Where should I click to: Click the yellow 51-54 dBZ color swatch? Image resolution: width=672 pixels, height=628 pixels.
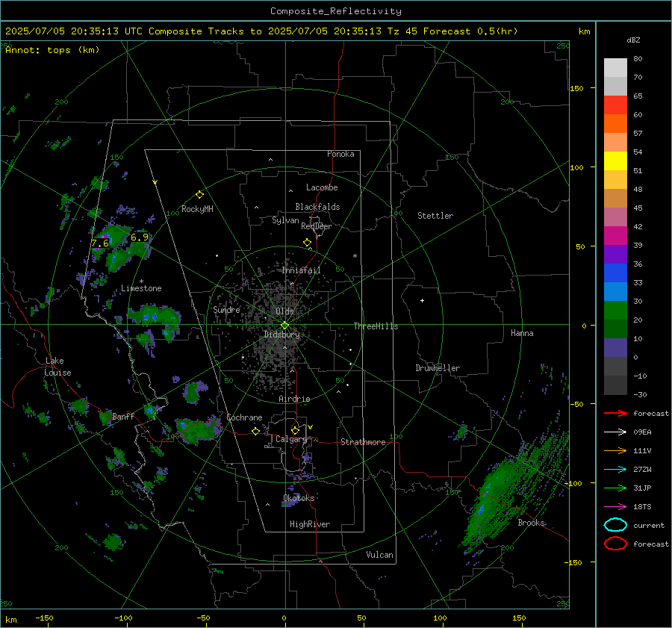pos(615,161)
